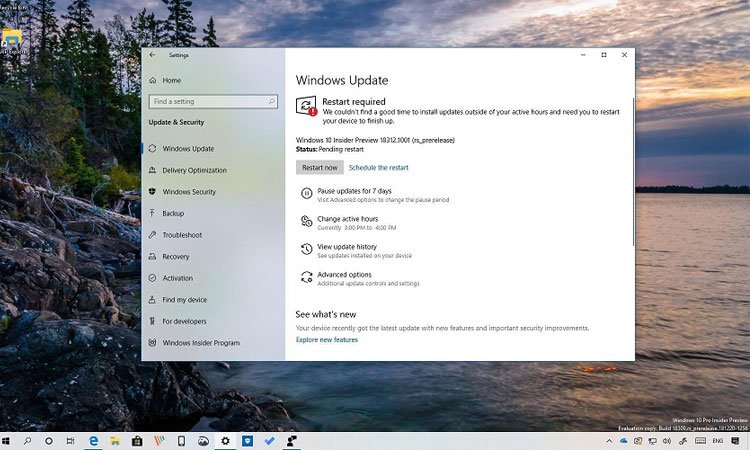Follow the Explore new features link

click(x=326, y=340)
